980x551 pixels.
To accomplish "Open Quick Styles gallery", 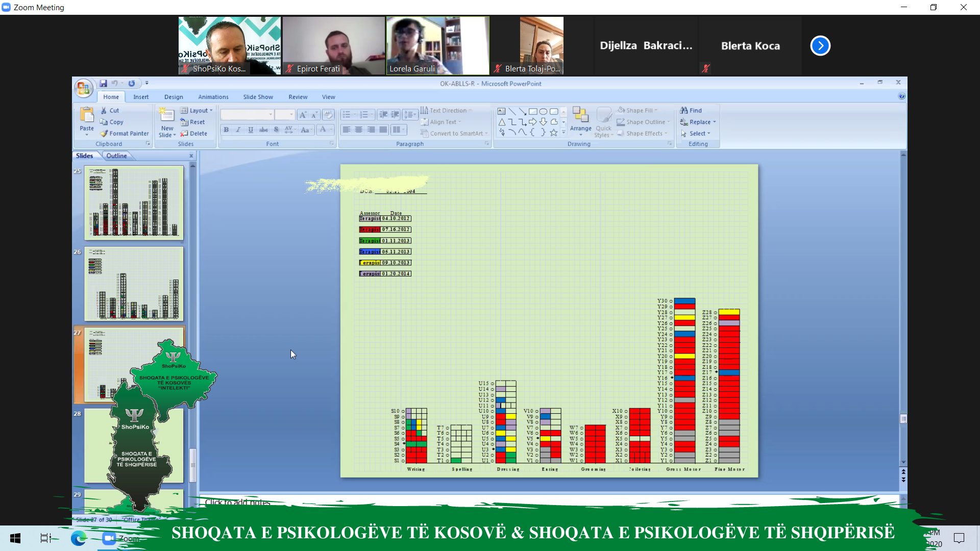I will point(604,122).
